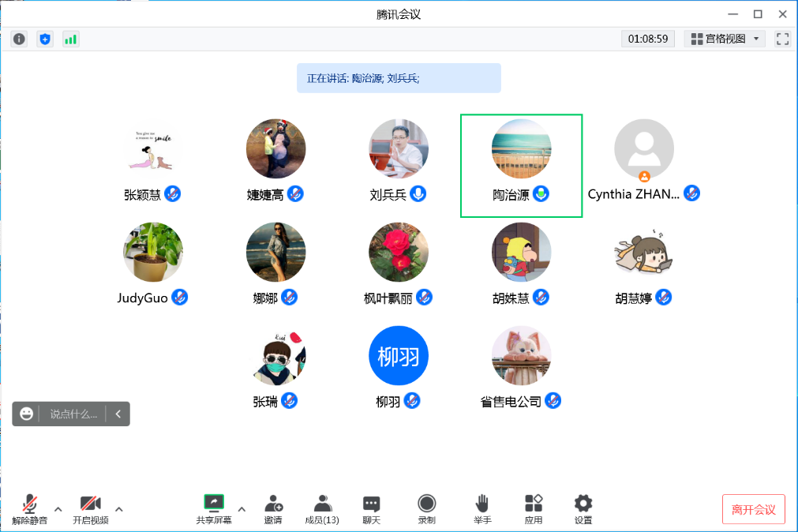Click the 说点什么 message input field
Viewport: 798px width, 532px height.
click(x=73, y=414)
